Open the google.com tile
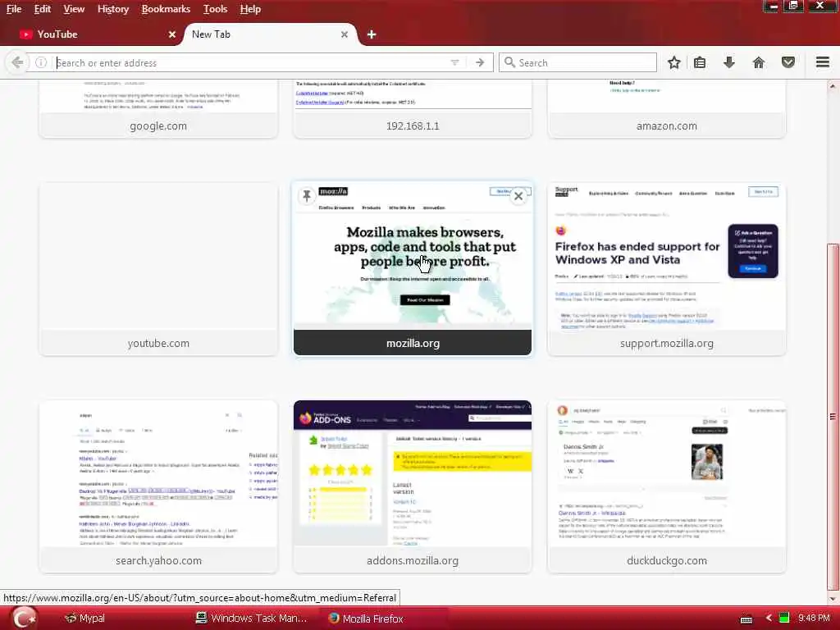Screen dimensions: 840x630 [x=158, y=107]
